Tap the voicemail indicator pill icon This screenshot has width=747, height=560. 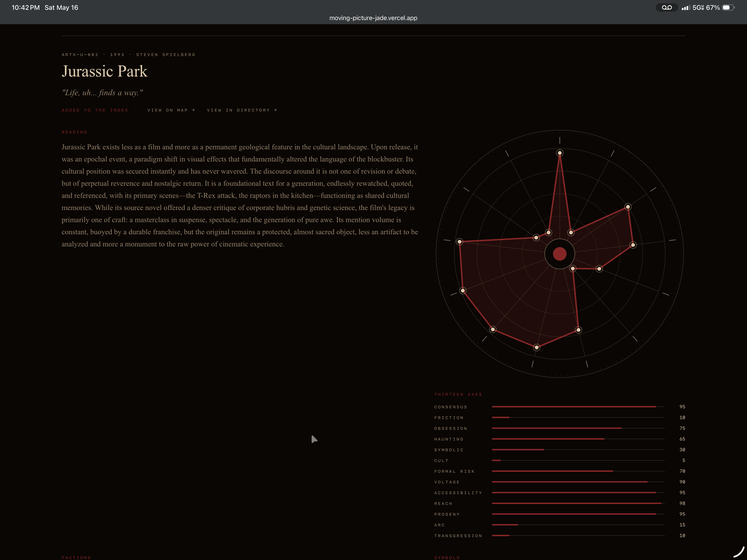coord(667,7)
